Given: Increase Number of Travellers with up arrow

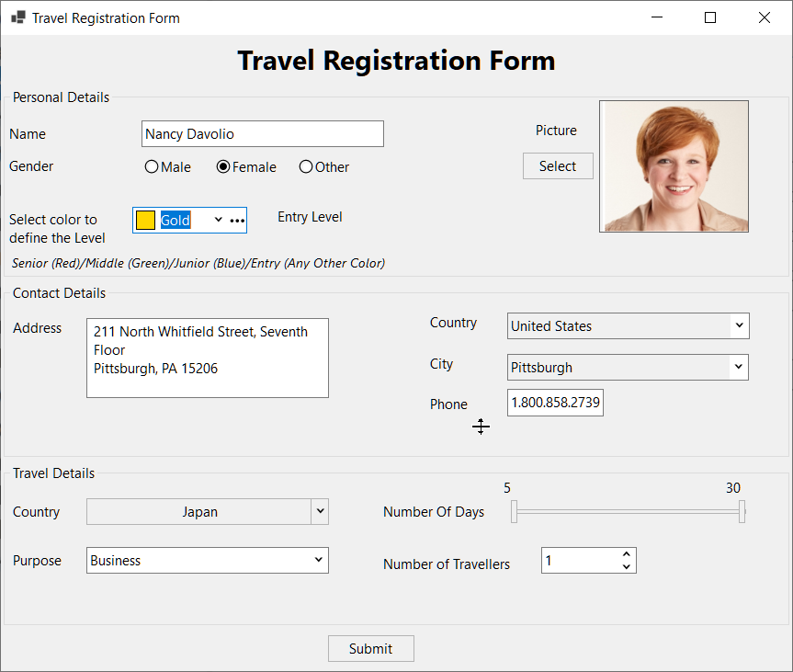Looking at the screenshot, I should coord(626,554).
